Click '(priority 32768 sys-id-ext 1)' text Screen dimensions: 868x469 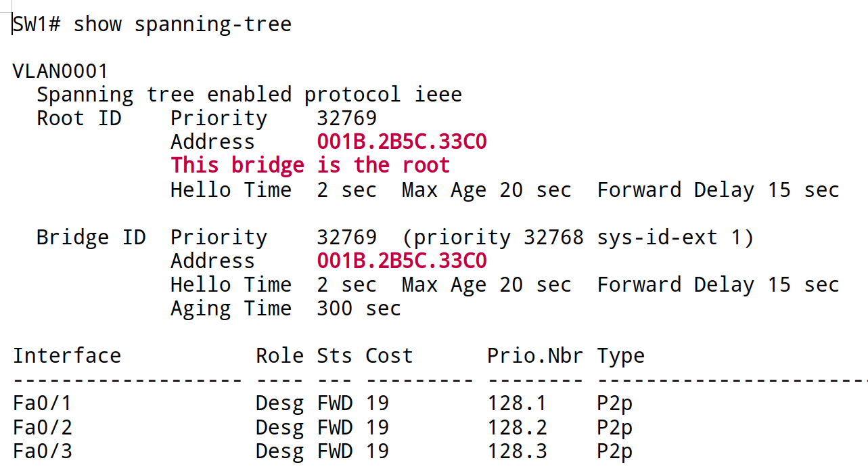(x=578, y=238)
